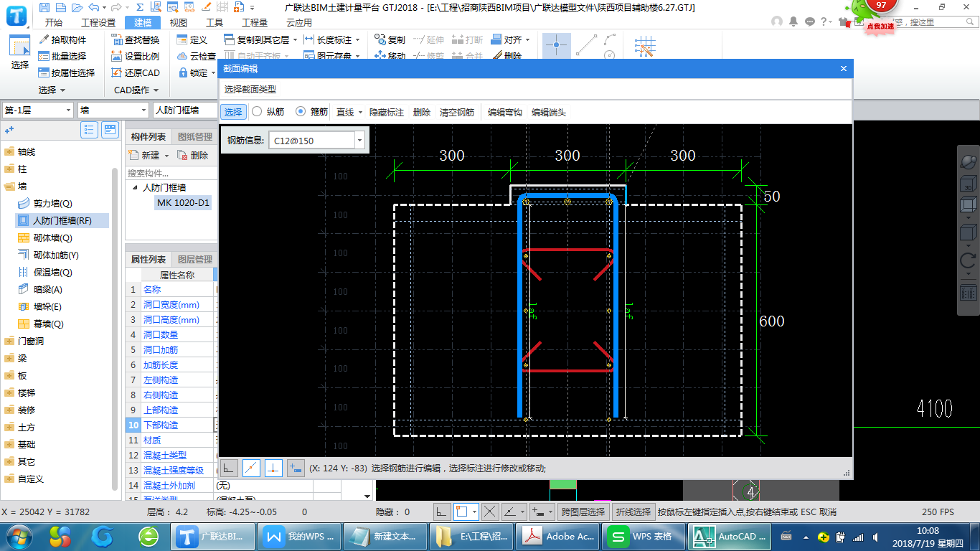This screenshot has height=551, width=980.
Task: Toggle the orthogonal snap icon in section editor
Action: [x=230, y=468]
